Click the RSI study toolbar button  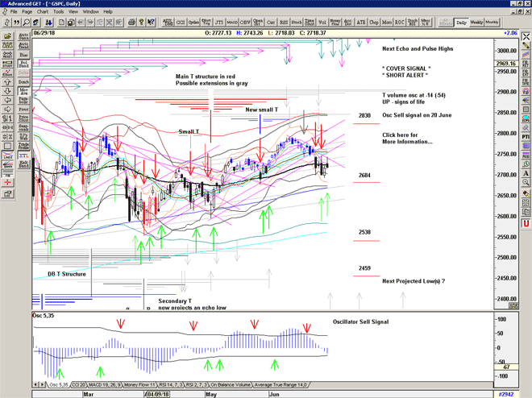pyautogui.click(x=284, y=23)
